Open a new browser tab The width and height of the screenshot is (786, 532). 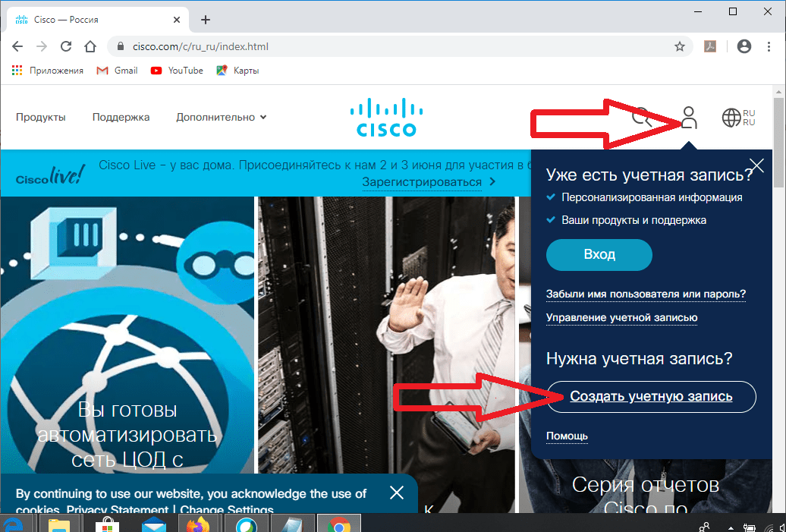206,20
